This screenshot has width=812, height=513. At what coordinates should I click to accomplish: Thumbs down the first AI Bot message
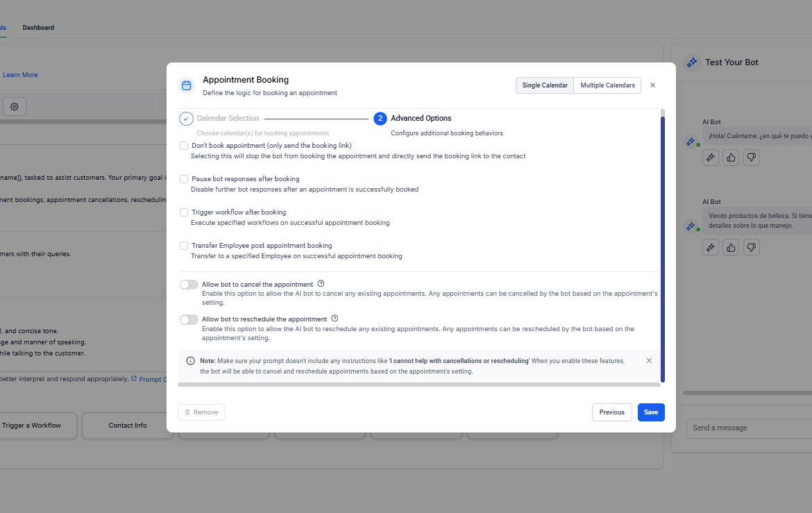point(751,158)
